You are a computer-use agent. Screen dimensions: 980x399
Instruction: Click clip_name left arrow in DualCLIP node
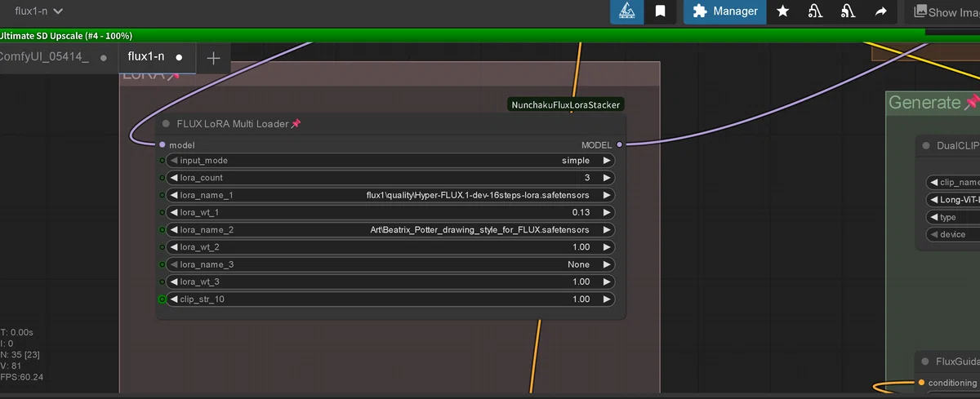click(x=933, y=183)
